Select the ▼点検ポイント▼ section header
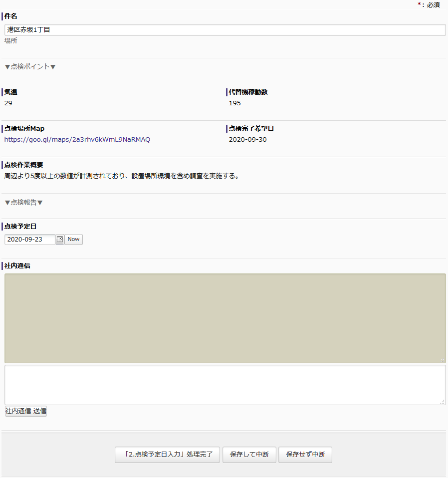 (x=30, y=66)
